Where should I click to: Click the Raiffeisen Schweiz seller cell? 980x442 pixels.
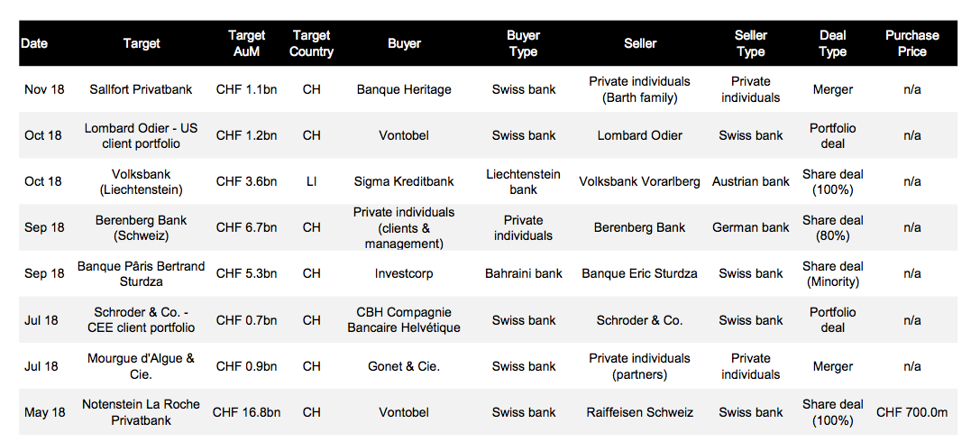(x=639, y=412)
